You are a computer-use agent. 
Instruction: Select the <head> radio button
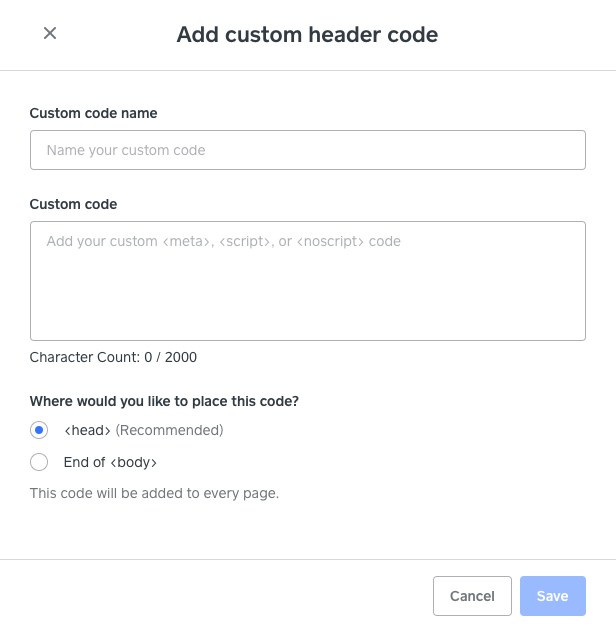tap(39, 430)
